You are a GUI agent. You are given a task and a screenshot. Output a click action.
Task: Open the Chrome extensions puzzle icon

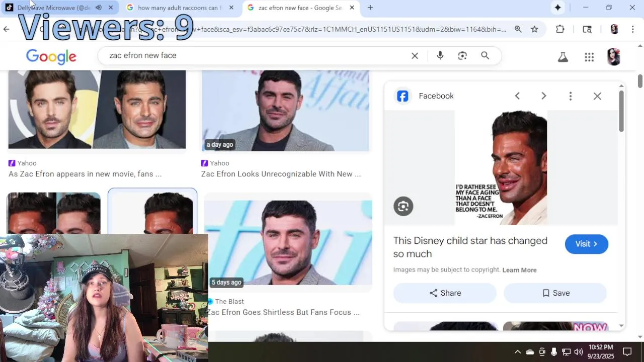click(560, 29)
